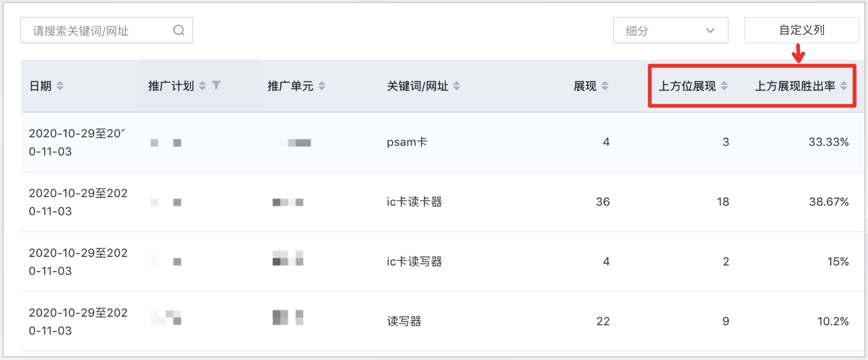Sort by 关键词/网址 column arrows

click(457, 86)
